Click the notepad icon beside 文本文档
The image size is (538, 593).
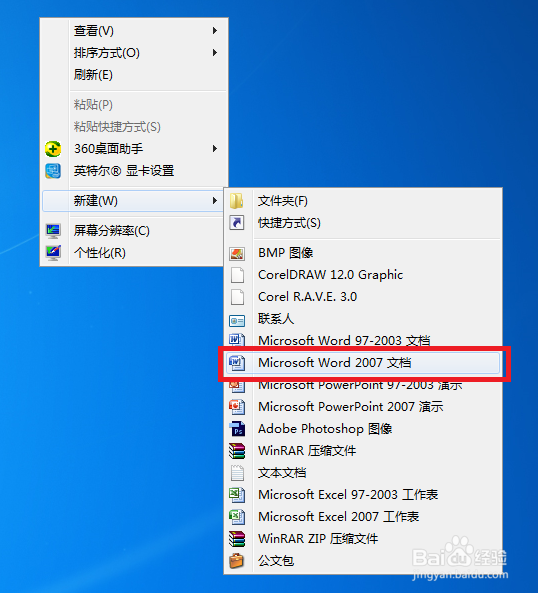coord(237,473)
